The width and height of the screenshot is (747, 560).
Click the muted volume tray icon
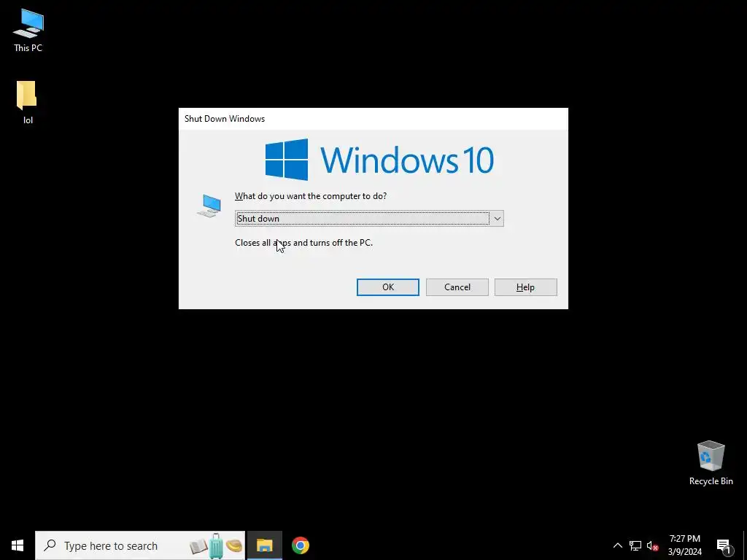coord(652,545)
